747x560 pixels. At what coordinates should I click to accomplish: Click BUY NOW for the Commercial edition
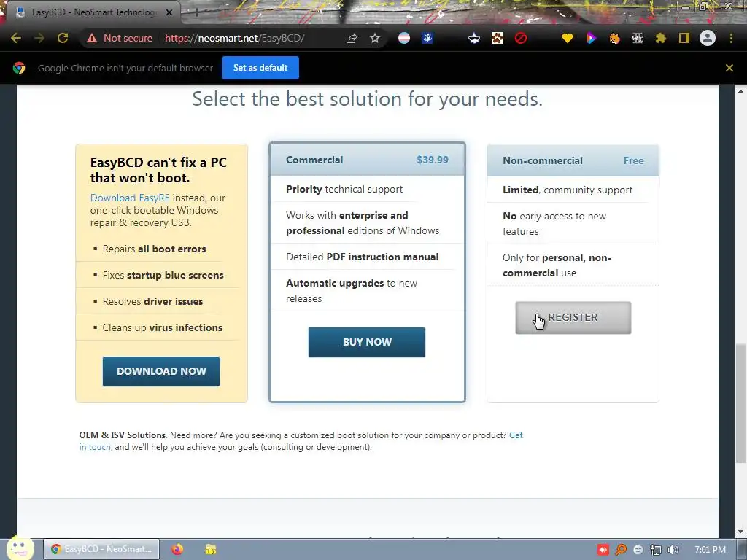coord(367,342)
